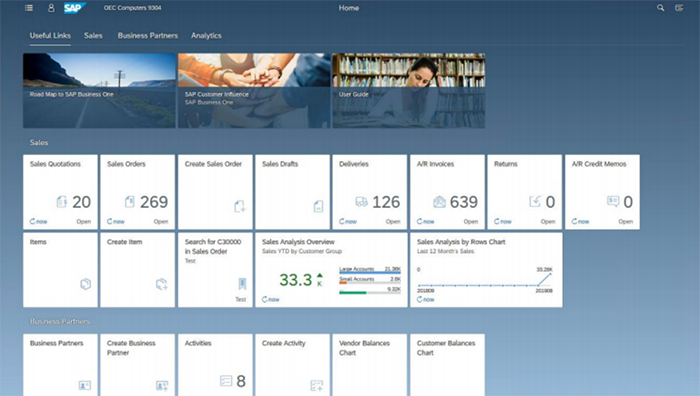This screenshot has width=700, height=396.
Task: Click the Returns icon
Action: point(535,201)
